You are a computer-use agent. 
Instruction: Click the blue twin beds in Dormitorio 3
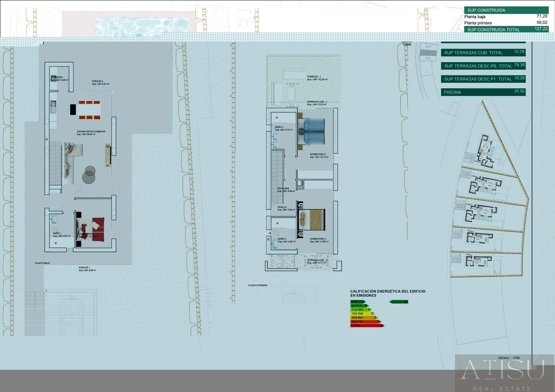click(x=314, y=131)
